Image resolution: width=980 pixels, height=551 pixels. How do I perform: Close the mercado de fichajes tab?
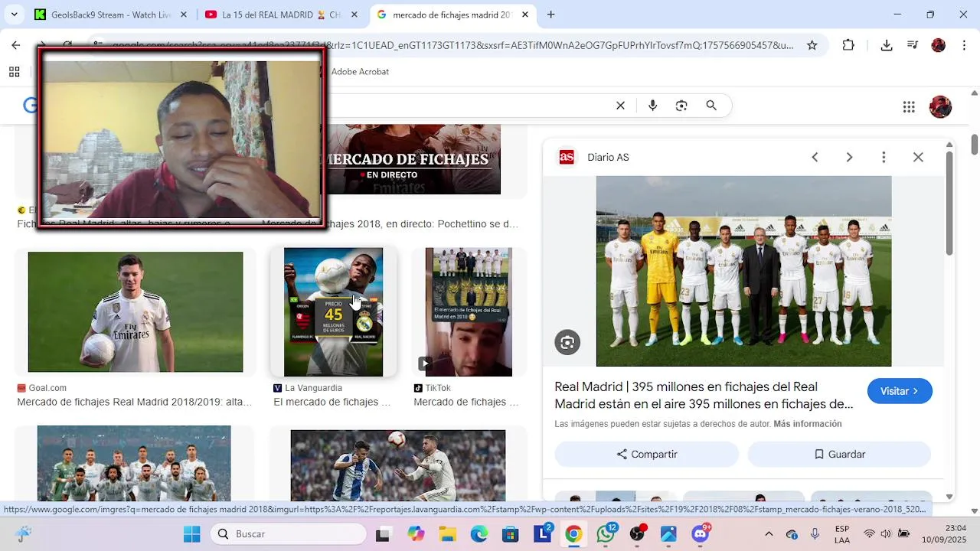coord(524,15)
